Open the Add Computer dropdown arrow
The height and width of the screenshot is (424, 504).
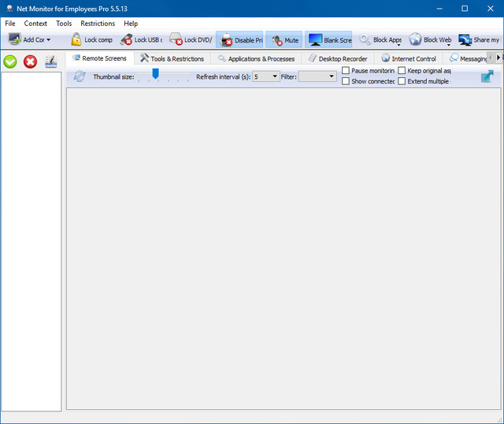click(48, 40)
